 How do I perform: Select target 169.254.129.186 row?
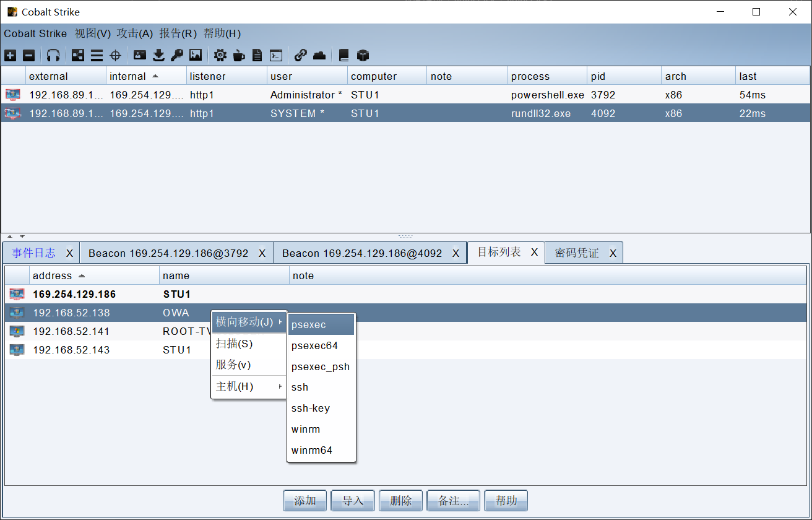point(406,294)
